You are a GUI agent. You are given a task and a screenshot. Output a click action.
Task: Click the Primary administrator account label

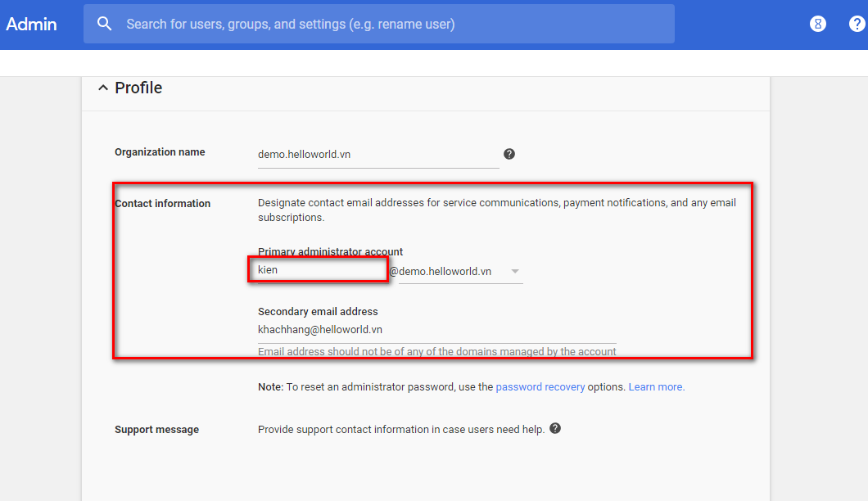click(x=330, y=252)
